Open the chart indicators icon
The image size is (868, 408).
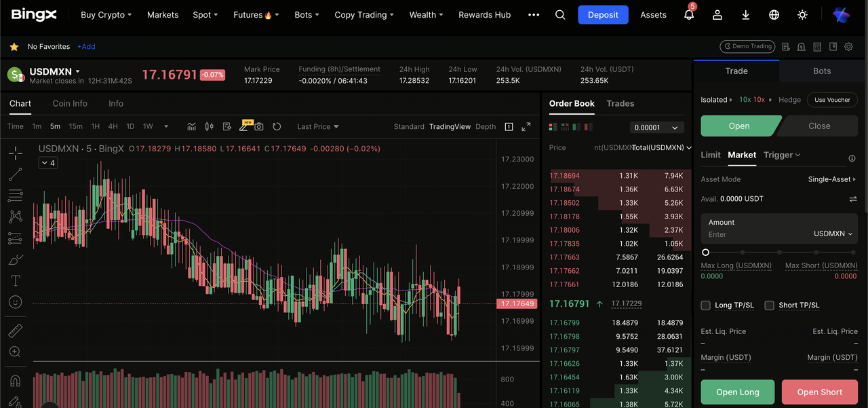[x=192, y=126]
